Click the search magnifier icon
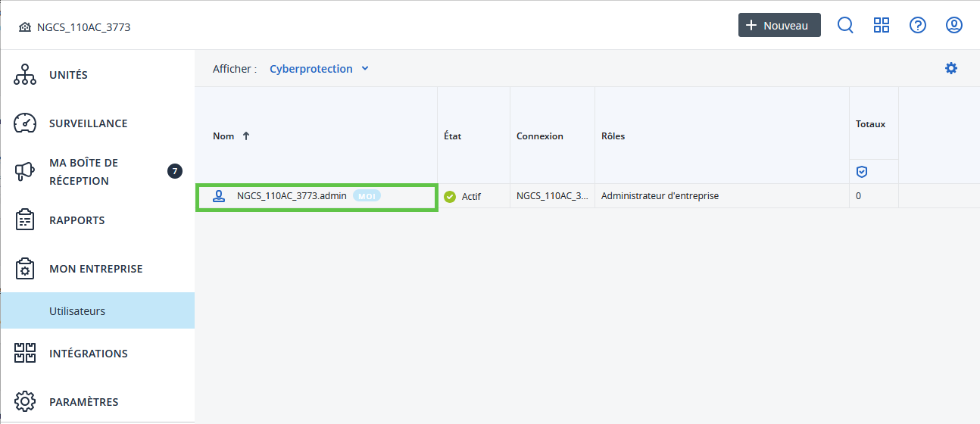The width and height of the screenshot is (980, 424). [x=845, y=25]
